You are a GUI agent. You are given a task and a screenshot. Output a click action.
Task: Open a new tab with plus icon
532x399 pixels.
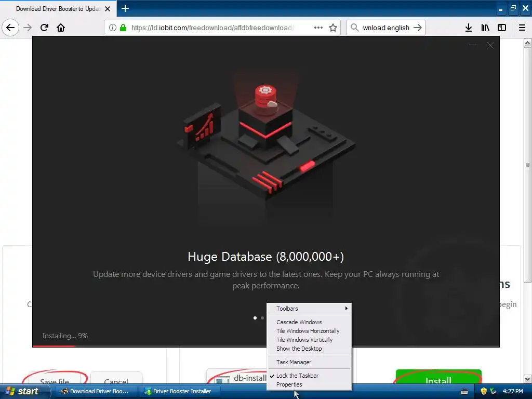coord(125,8)
